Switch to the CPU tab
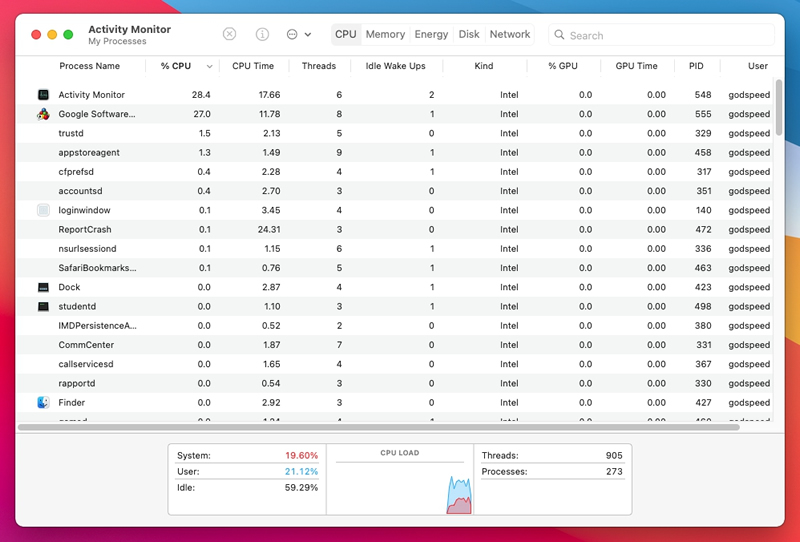 pos(345,34)
